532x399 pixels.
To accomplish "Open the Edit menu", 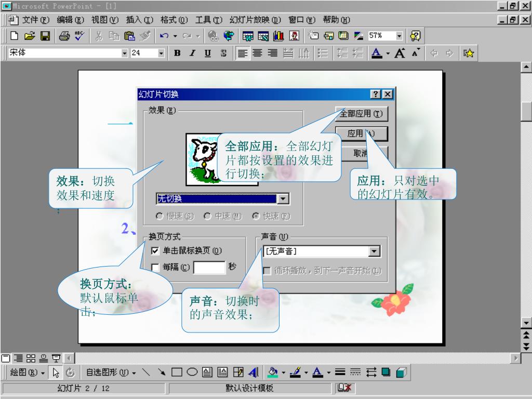I will coord(70,20).
